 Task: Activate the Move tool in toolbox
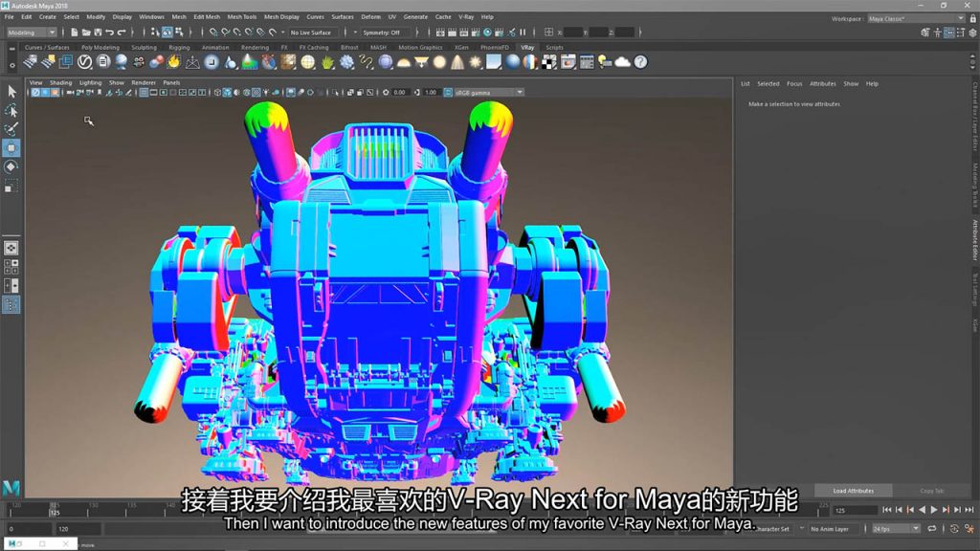[11, 148]
